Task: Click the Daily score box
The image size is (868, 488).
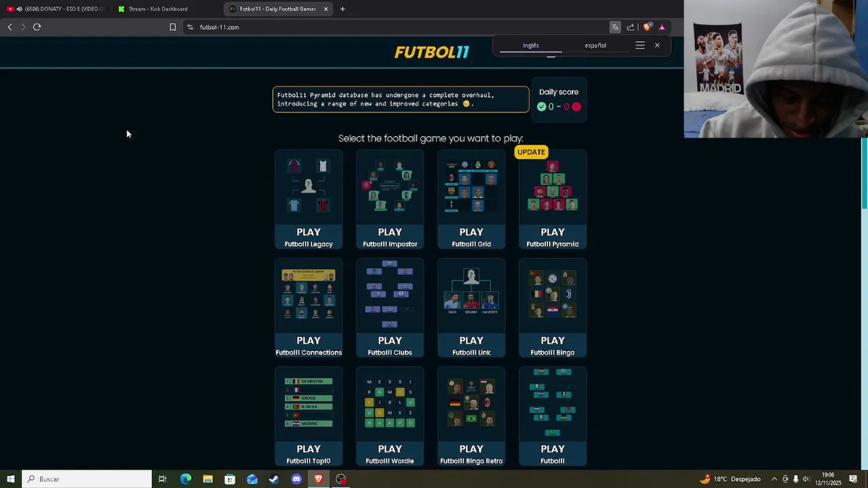Action: tap(559, 100)
